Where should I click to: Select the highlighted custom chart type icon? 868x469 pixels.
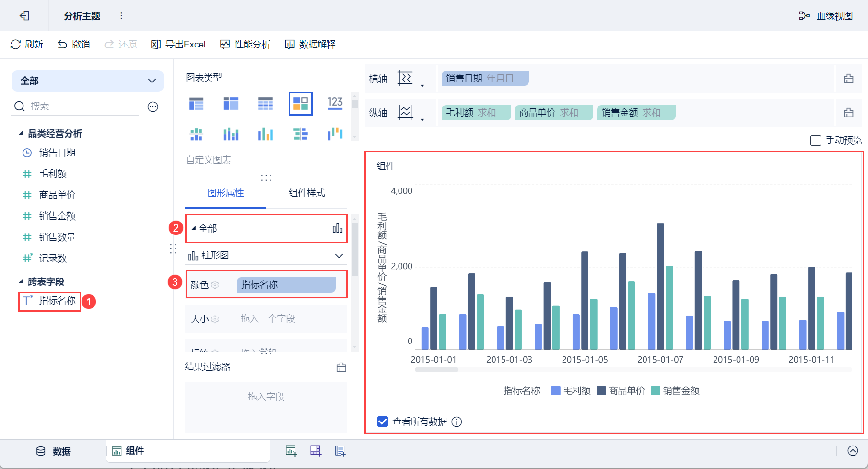click(301, 104)
